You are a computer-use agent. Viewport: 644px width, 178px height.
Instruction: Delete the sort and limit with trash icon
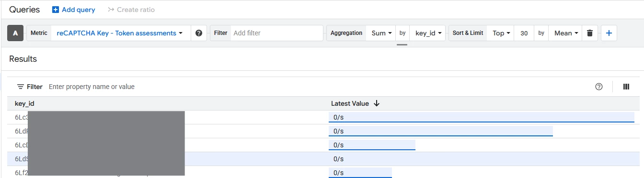590,33
